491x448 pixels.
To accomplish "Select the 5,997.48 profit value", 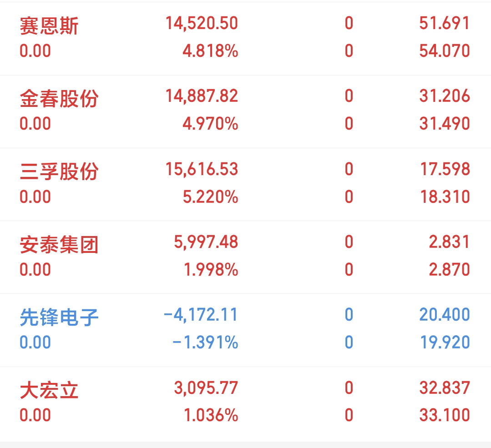I will [x=206, y=242].
